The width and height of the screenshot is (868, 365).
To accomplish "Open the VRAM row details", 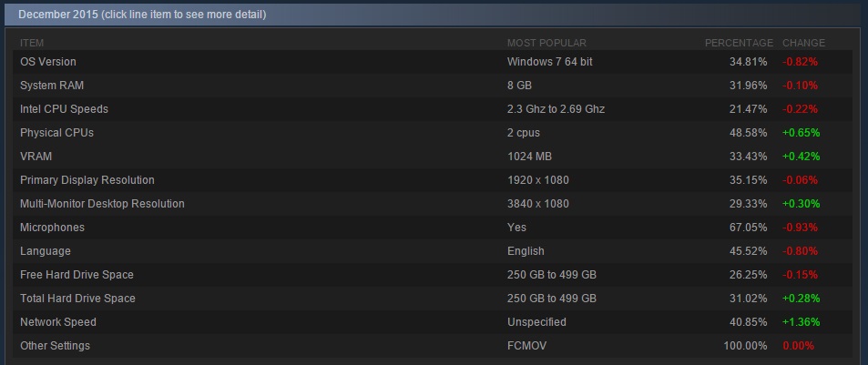I will coord(433,157).
